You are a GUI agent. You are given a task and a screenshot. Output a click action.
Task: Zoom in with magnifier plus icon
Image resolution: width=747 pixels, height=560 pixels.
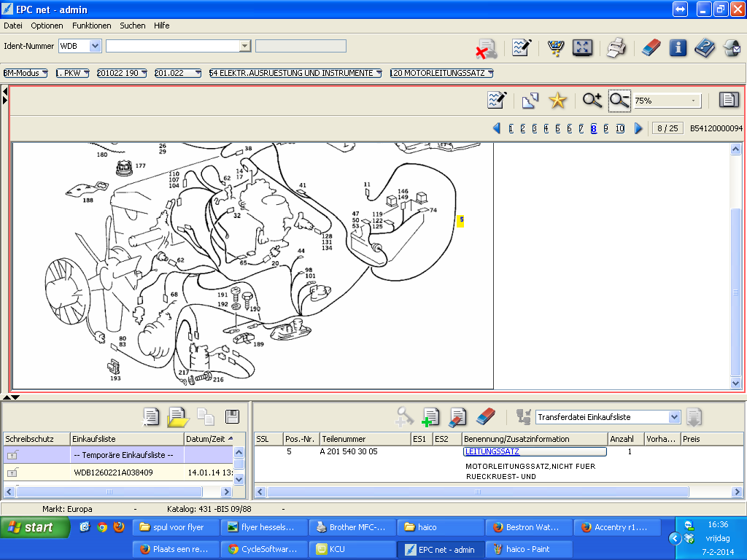tap(592, 101)
